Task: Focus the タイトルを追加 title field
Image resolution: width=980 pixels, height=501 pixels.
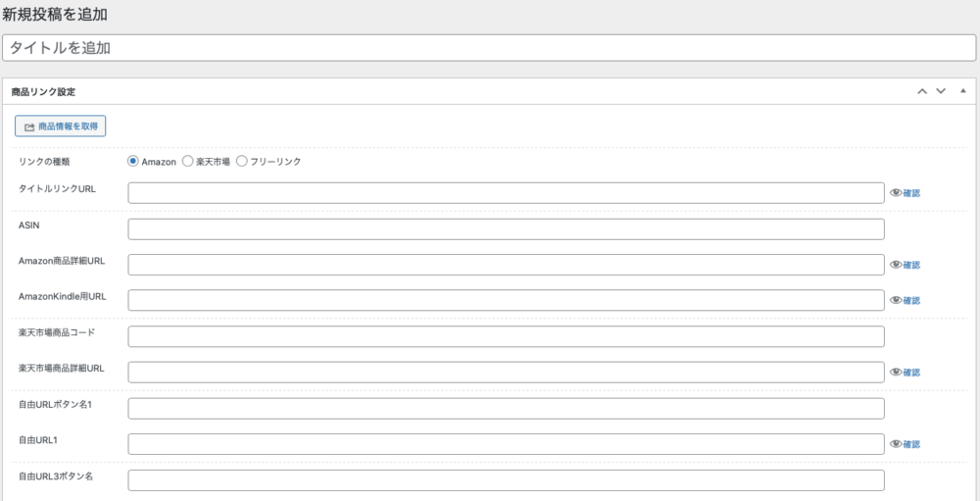Action: point(489,47)
